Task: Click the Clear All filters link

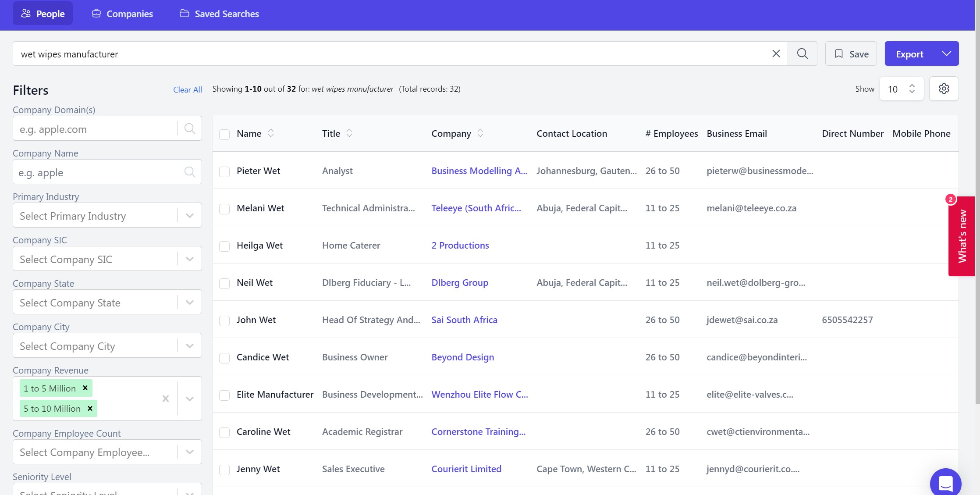Action: 187,90
